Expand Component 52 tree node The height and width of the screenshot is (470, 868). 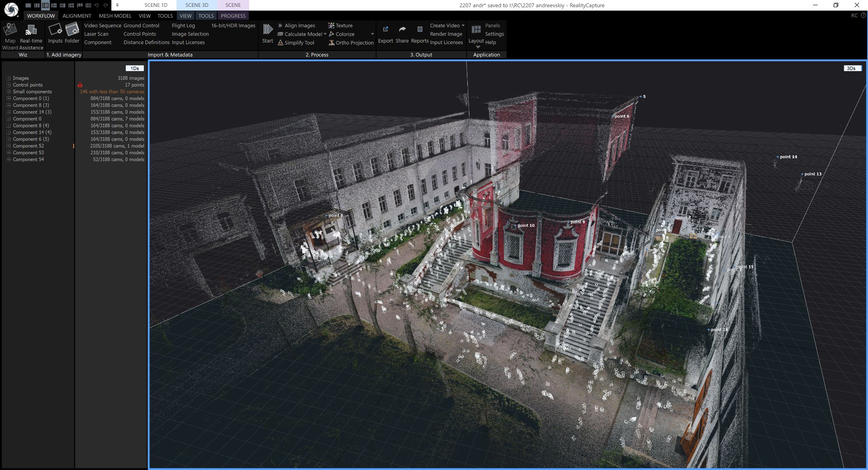[x=8, y=146]
